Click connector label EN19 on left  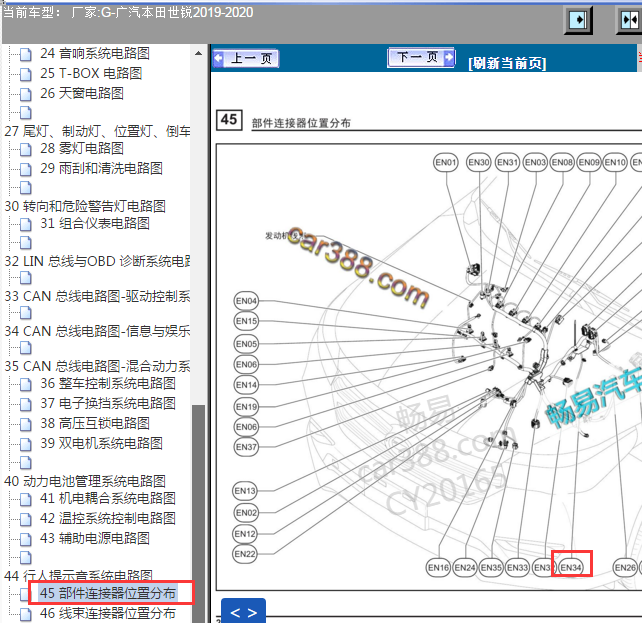pos(246,407)
